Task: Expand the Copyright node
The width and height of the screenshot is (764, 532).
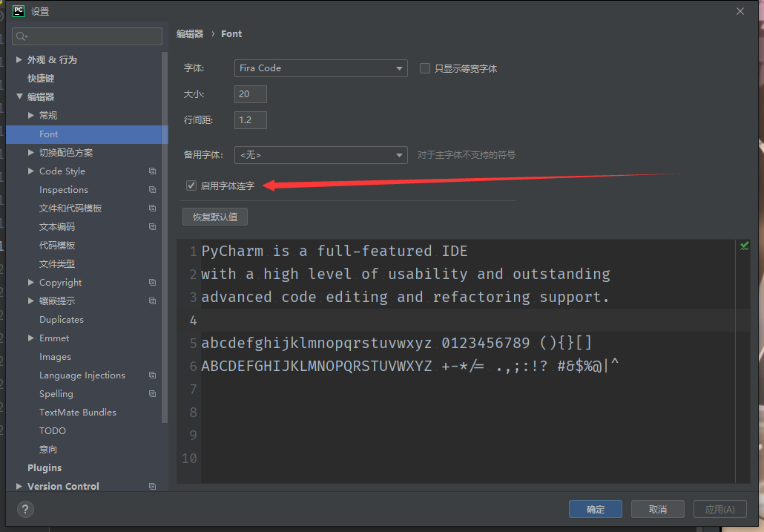Action: point(30,283)
